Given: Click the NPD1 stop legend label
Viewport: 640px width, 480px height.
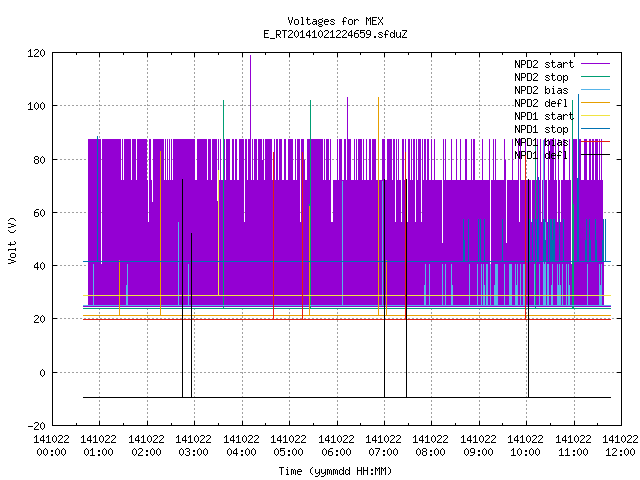Looking at the screenshot, I should pyautogui.click(x=541, y=129).
